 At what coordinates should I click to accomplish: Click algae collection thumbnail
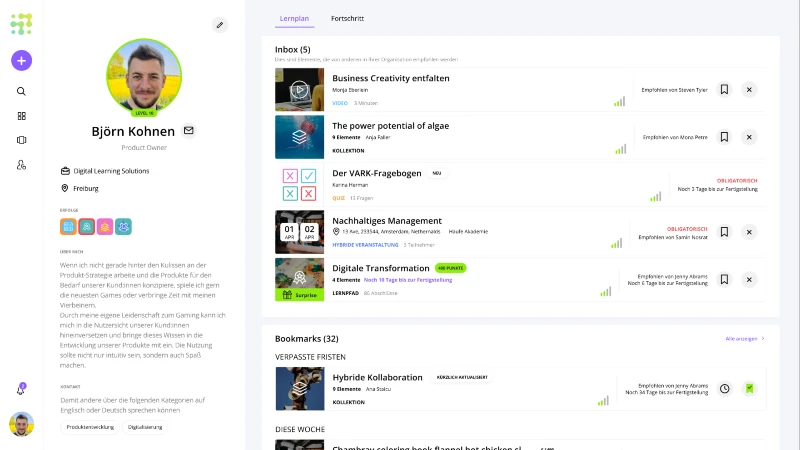point(299,137)
